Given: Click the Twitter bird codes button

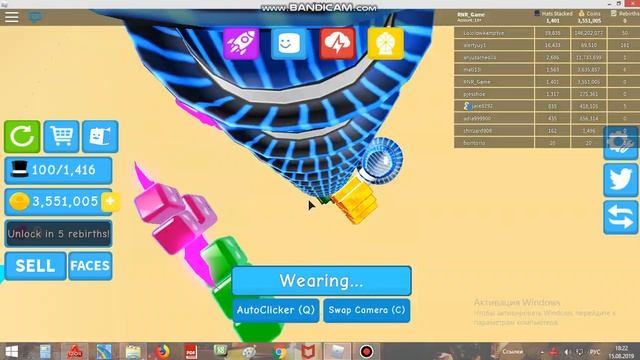Looking at the screenshot, I should pyautogui.click(x=620, y=180).
